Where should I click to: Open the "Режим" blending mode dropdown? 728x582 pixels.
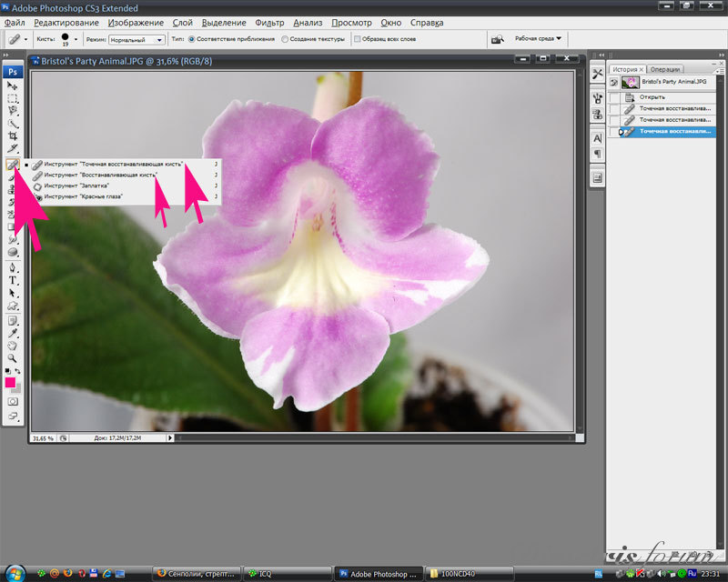coord(136,40)
